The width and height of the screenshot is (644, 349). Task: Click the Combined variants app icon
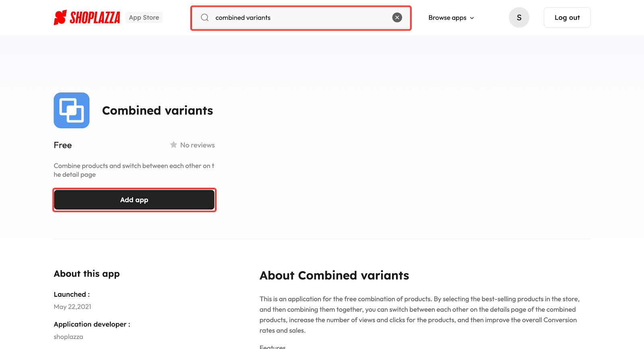point(72,111)
